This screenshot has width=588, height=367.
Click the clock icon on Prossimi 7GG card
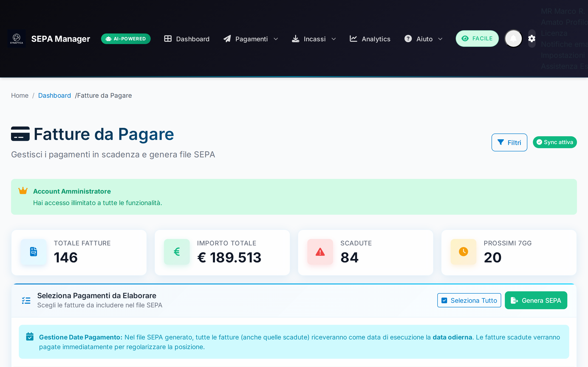click(463, 252)
